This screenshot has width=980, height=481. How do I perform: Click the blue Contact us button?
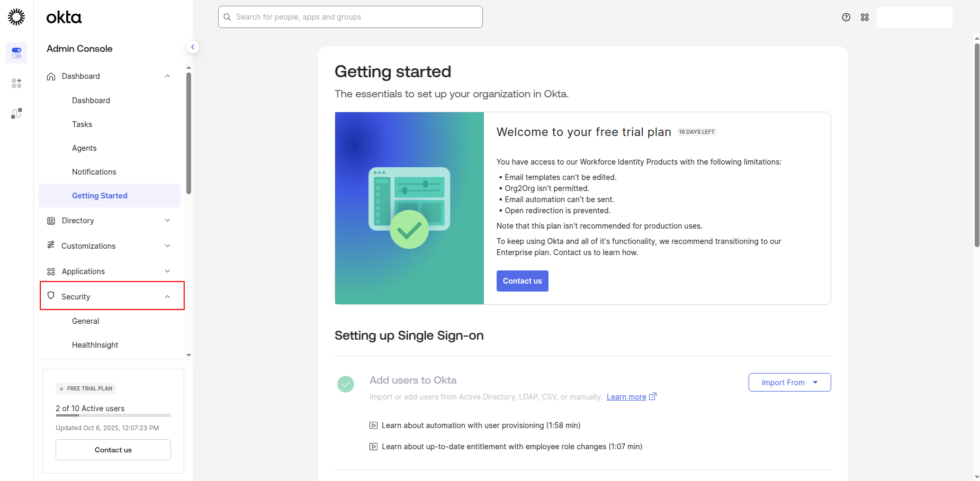coord(522,281)
